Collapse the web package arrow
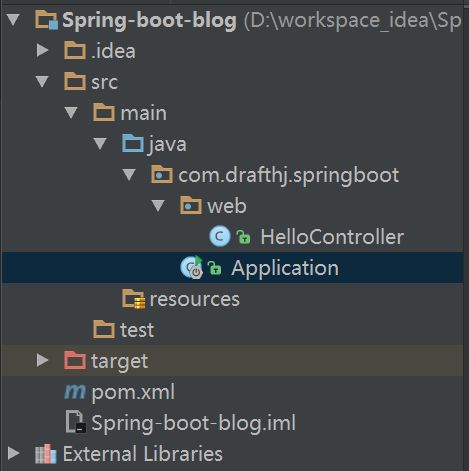469x471 pixels. 158,206
